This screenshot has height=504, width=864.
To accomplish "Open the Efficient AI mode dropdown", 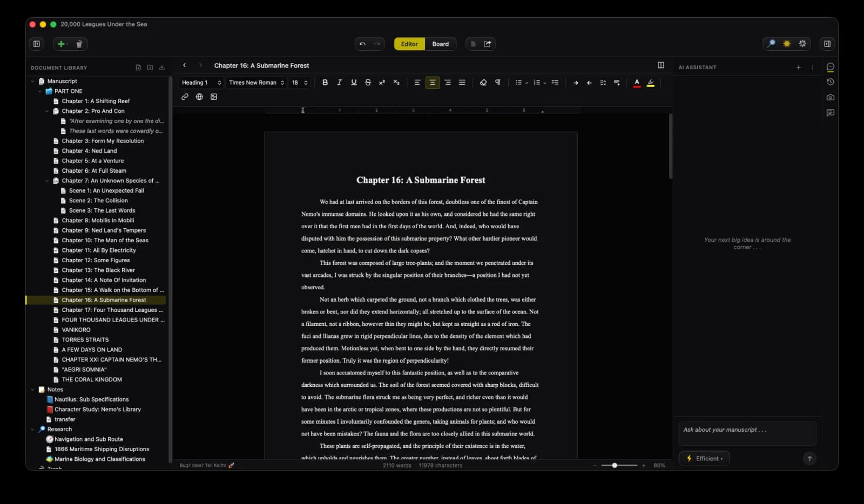I will tap(704, 459).
